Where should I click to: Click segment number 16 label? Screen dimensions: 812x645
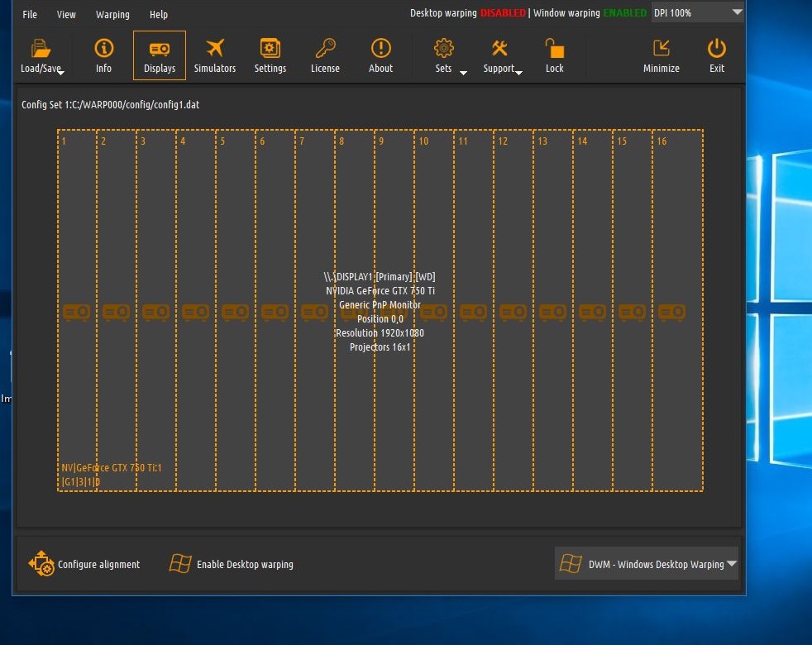click(662, 141)
